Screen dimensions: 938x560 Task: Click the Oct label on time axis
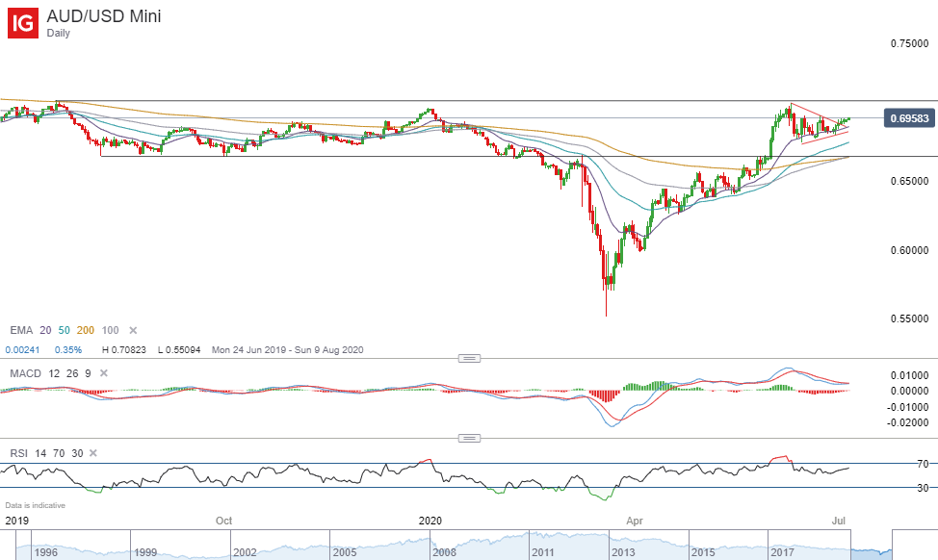223,521
